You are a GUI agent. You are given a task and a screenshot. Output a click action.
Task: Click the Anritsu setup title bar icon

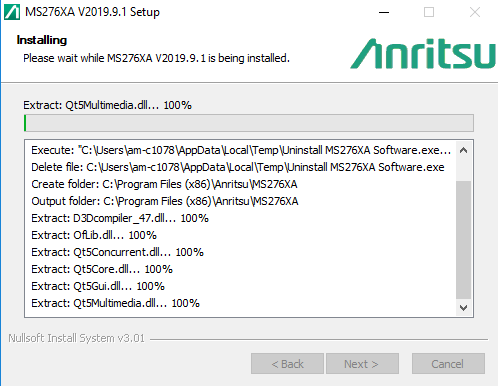coord(12,12)
